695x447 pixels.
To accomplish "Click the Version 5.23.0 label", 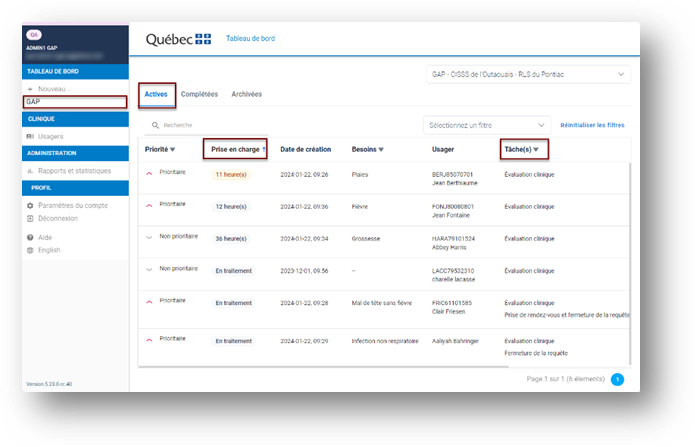I will (49, 384).
